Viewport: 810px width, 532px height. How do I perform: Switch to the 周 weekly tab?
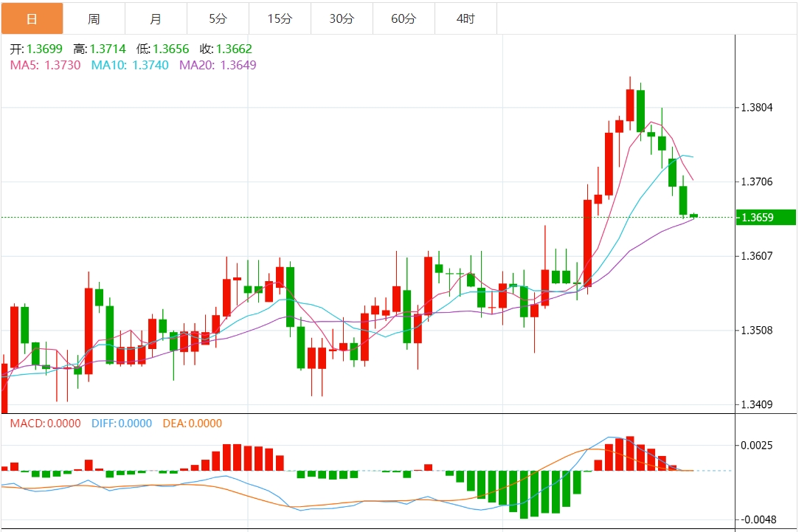[x=94, y=18]
